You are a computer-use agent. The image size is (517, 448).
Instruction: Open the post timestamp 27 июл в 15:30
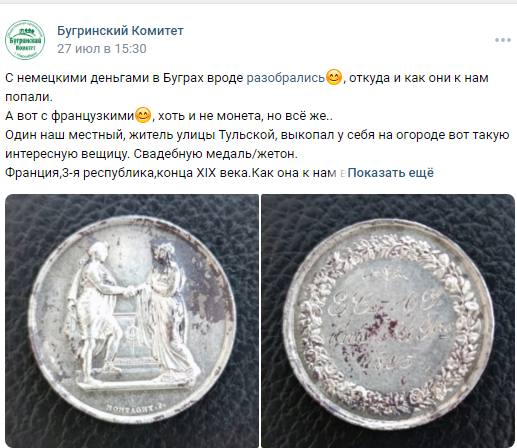coord(102,49)
